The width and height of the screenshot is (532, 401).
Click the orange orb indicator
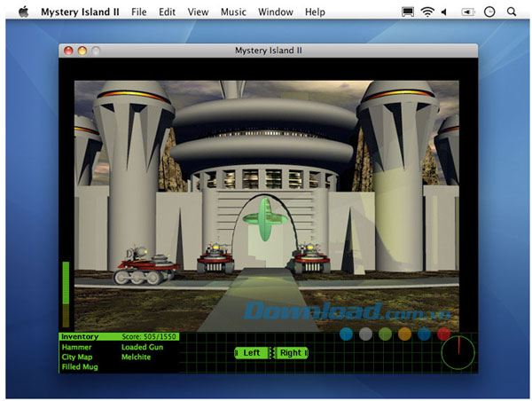(x=404, y=334)
